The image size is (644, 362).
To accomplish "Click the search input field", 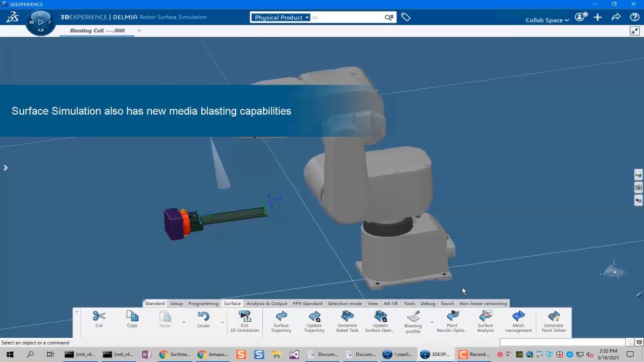I will click(347, 17).
